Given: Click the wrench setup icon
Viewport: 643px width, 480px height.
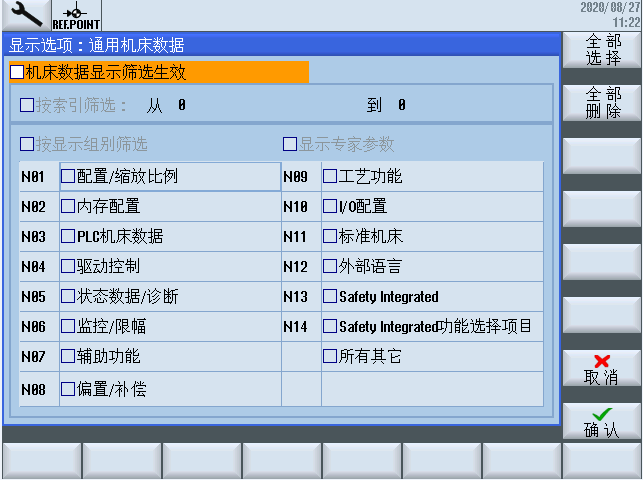Looking at the screenshot, I should pyautogui.click(x=22, y=15).
